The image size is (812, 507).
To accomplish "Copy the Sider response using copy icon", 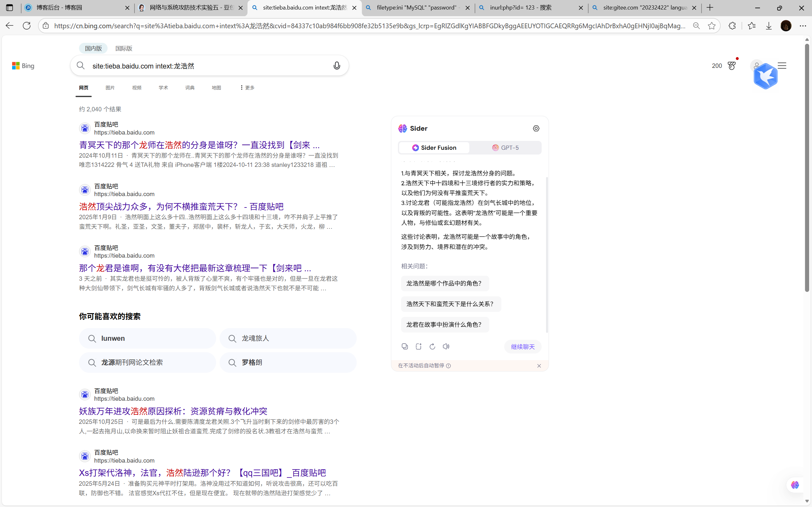I will click(404, 346).
